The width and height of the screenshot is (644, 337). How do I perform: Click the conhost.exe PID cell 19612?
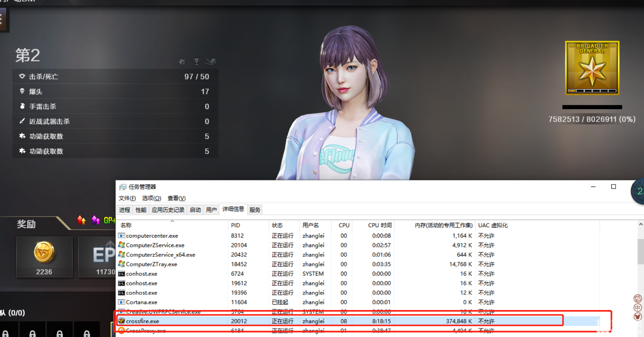click(x=239, y=283)
